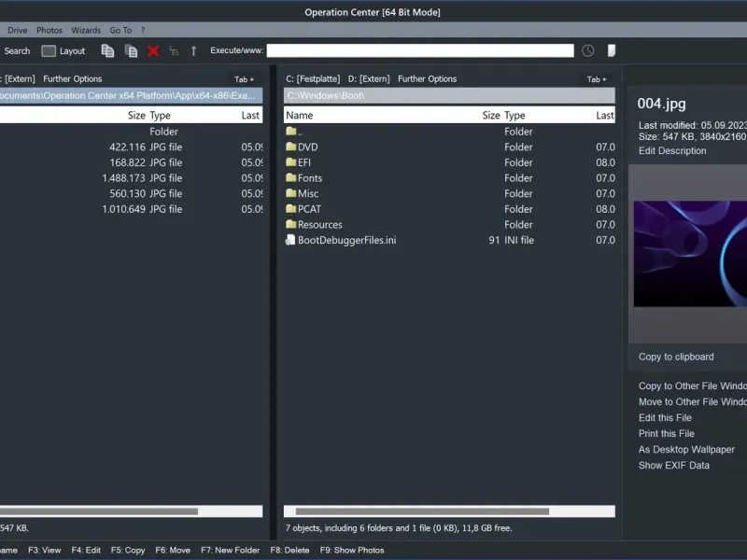Sort right pane by Type column
747x560 pixels.
[514, 115]
